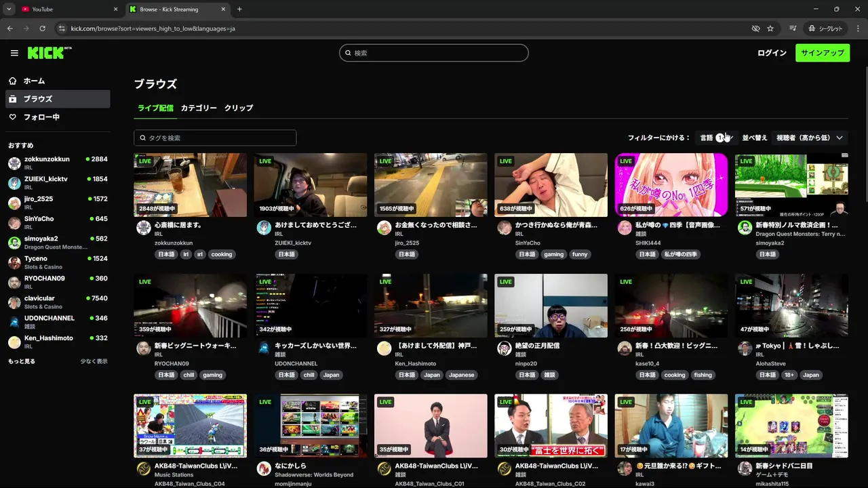Click Ken_Hashimoto channel name under stream
The height and width of the screenshot is (488, 868).
(416, 364)
